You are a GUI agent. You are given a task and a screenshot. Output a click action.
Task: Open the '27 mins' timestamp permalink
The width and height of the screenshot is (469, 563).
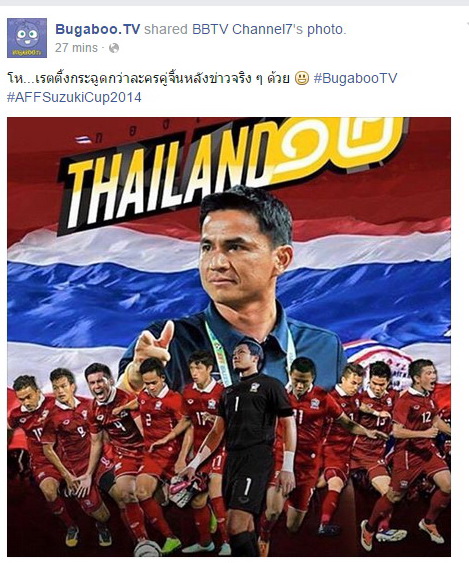(76, 48)
